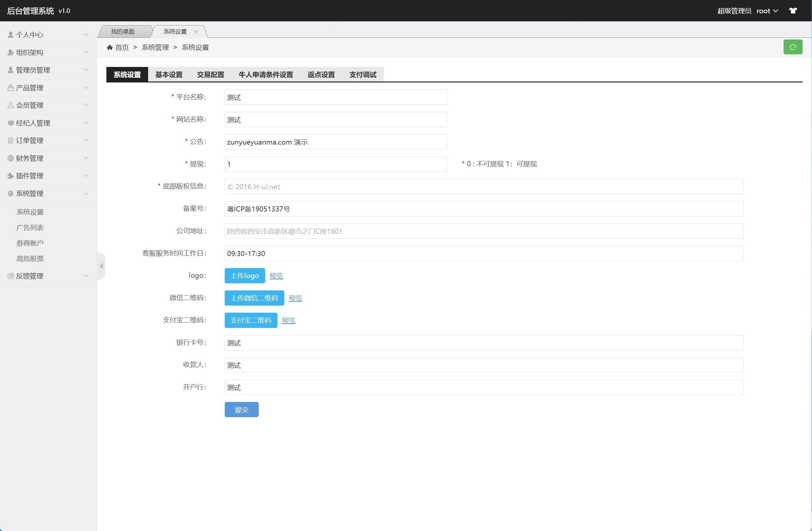Collapse the sidebar with arrow handle

(x=101, y=266)
